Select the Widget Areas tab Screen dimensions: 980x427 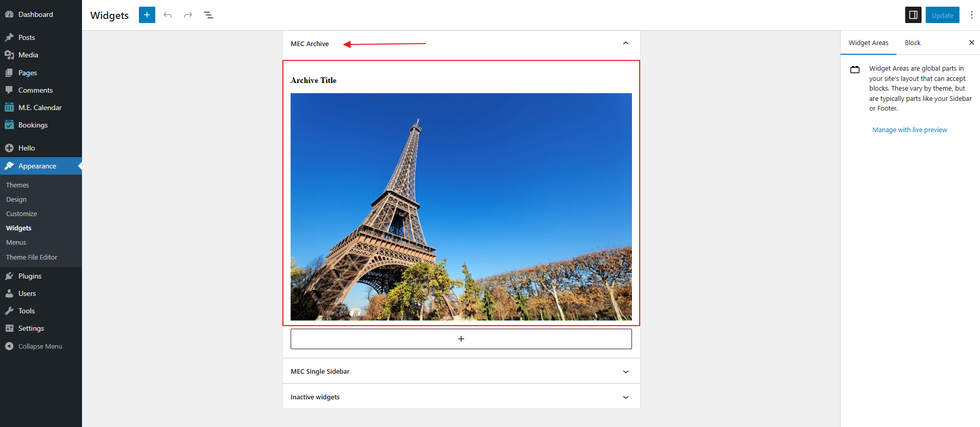coord(868,42)
